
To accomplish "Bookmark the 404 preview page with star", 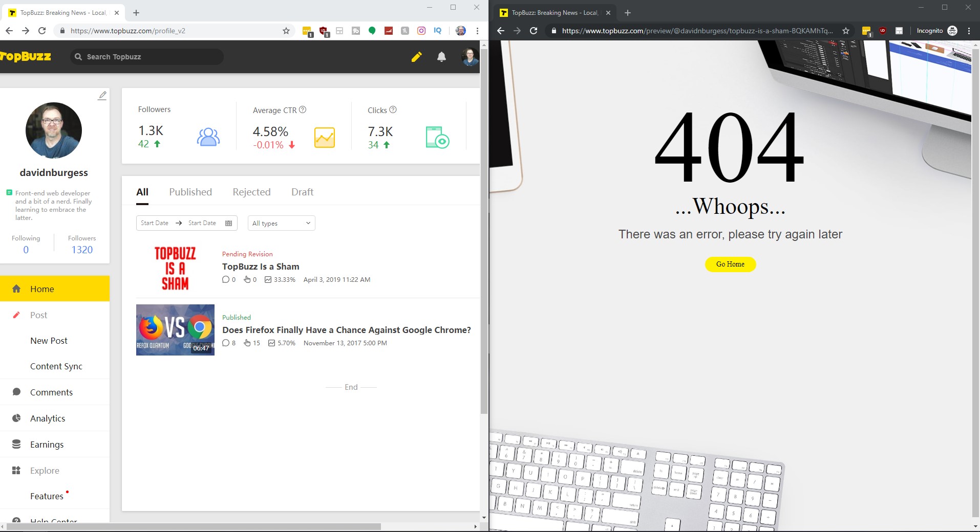I will 846,31.
